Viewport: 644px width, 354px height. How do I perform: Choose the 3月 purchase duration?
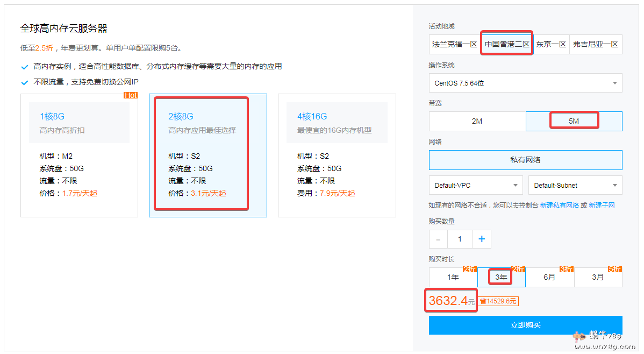[x=598, y=278]
